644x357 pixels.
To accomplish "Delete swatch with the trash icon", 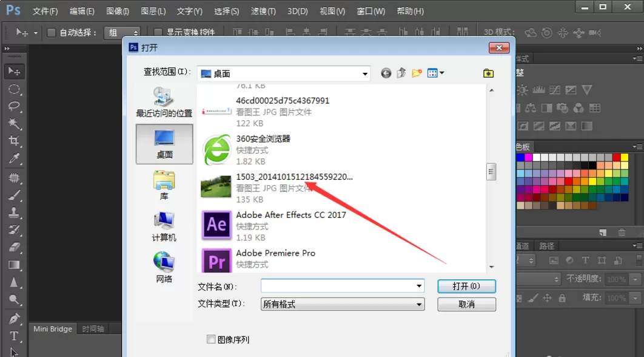I will tap(622, 233).
